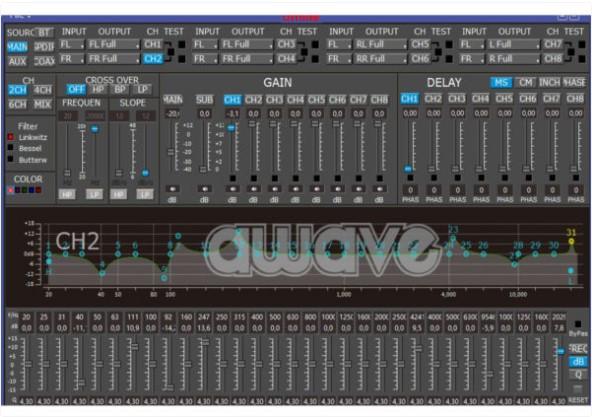This screenshot has width=592, height=417.
Task: Select the MS delay unit tab
Action: coord(501,82)
